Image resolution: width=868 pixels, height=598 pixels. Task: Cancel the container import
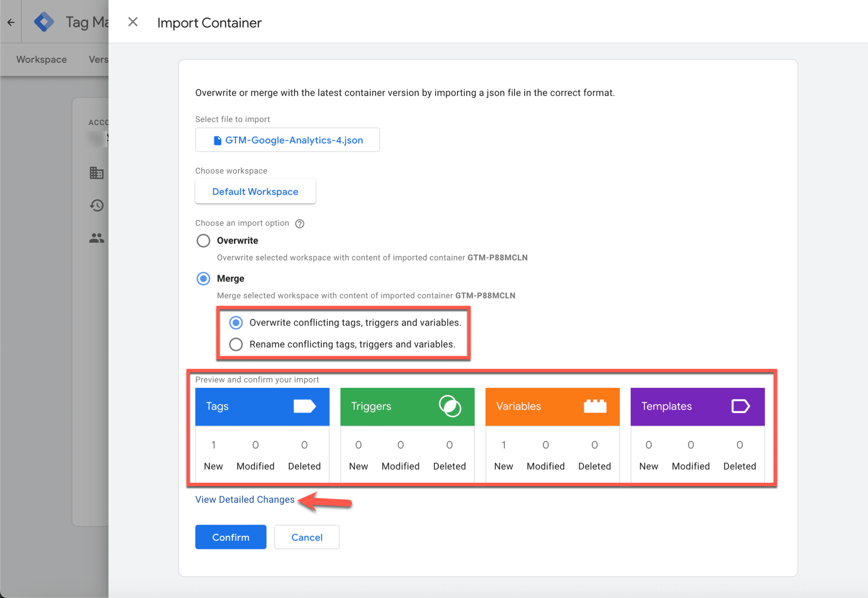tap(307, 537)
